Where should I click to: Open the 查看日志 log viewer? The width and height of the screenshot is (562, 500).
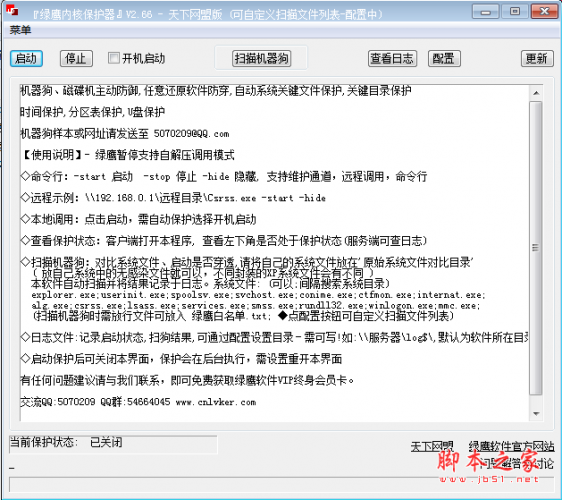(392, 58)
